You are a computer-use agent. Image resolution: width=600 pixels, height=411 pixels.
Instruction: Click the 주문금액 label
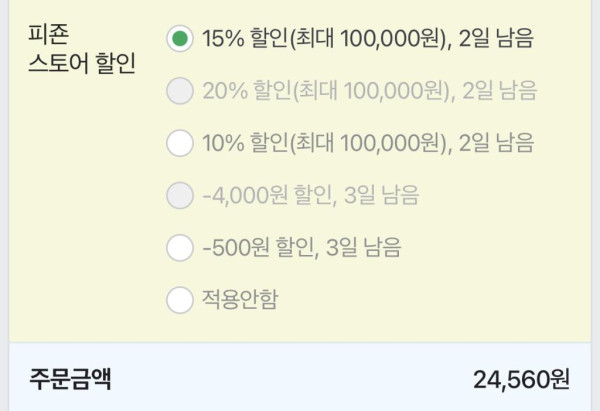(70, 379)
